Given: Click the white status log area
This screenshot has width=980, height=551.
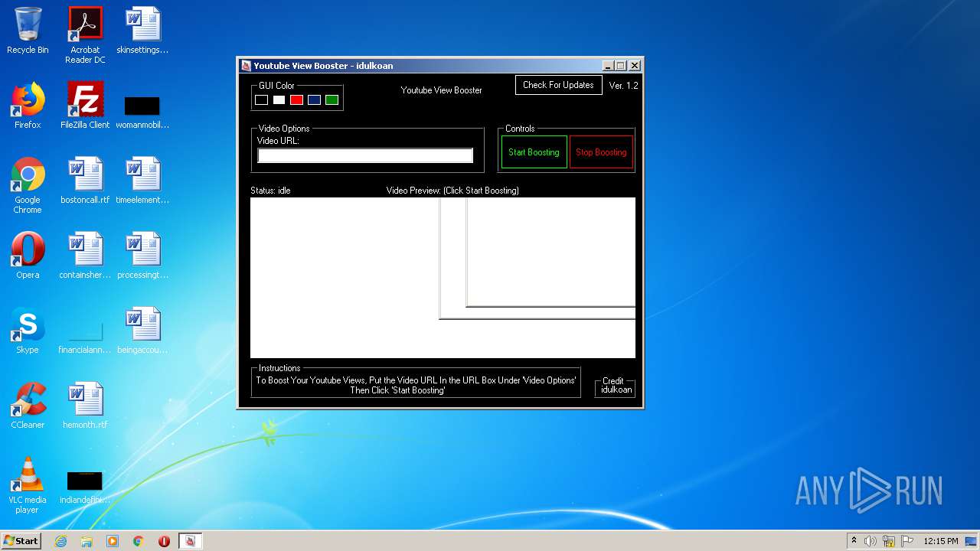Looking at the screenshot, I should [344, 278].
